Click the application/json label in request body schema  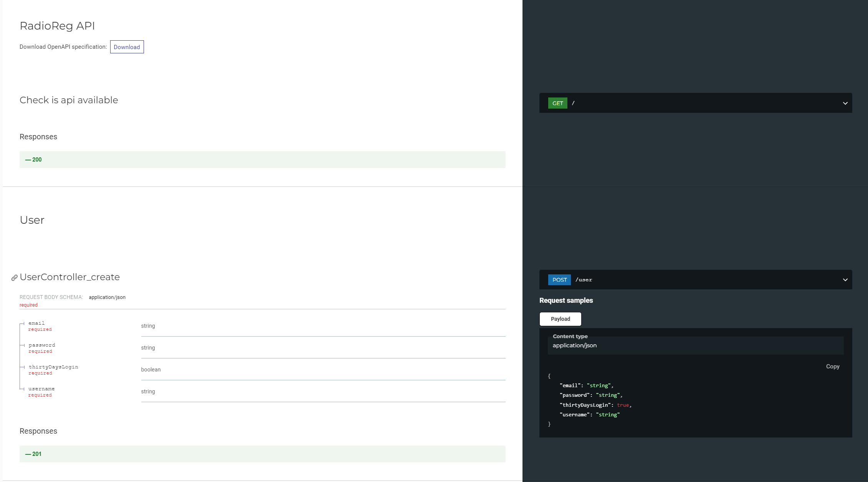(107, 297)
